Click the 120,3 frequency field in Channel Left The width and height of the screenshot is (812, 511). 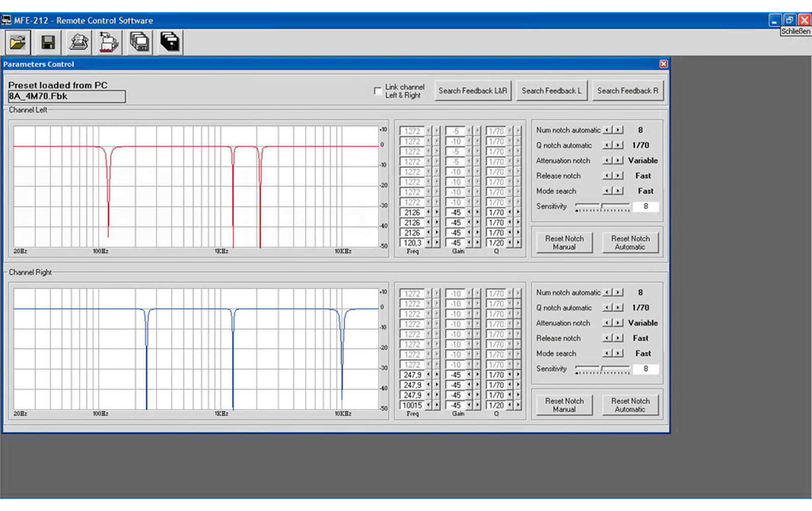pyautogui.click(x=412, y=243)
